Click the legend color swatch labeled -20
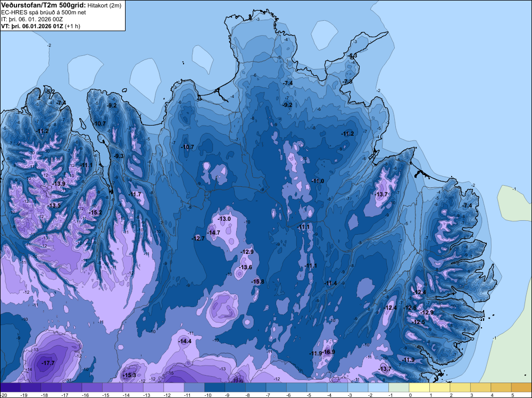This screenshot has height=398, width=532. [10, 387]
